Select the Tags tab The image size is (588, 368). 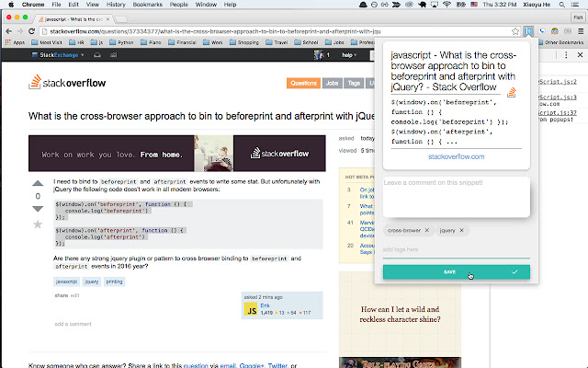tap(354, 83)
